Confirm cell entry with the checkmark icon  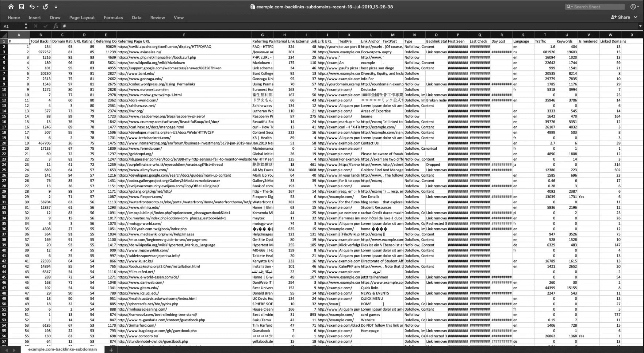[x=46, y=26]
